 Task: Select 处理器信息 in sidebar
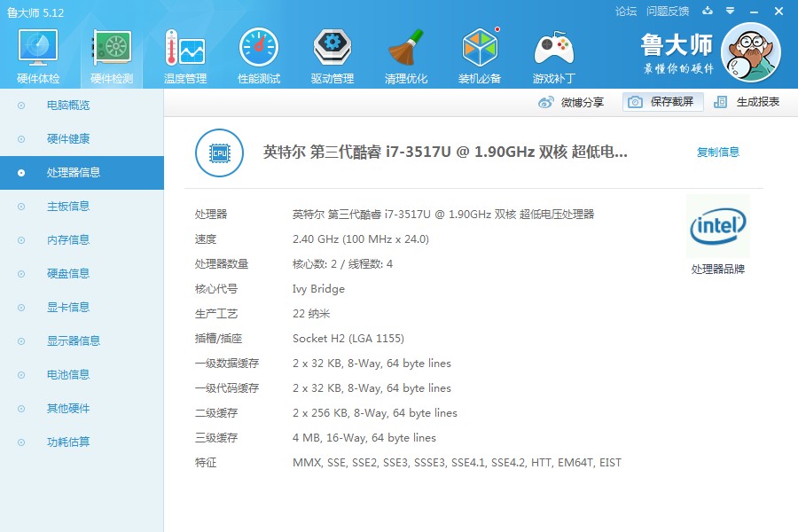tap(82, 173)
